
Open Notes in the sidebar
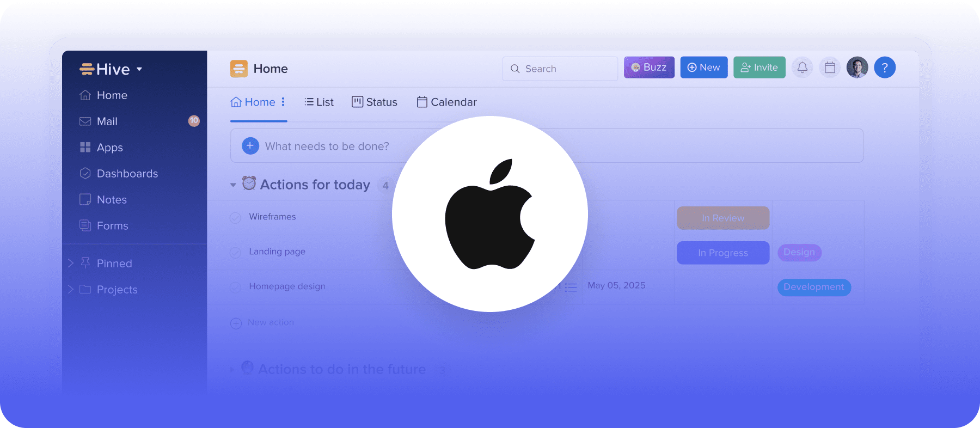(x=112, y=200)
